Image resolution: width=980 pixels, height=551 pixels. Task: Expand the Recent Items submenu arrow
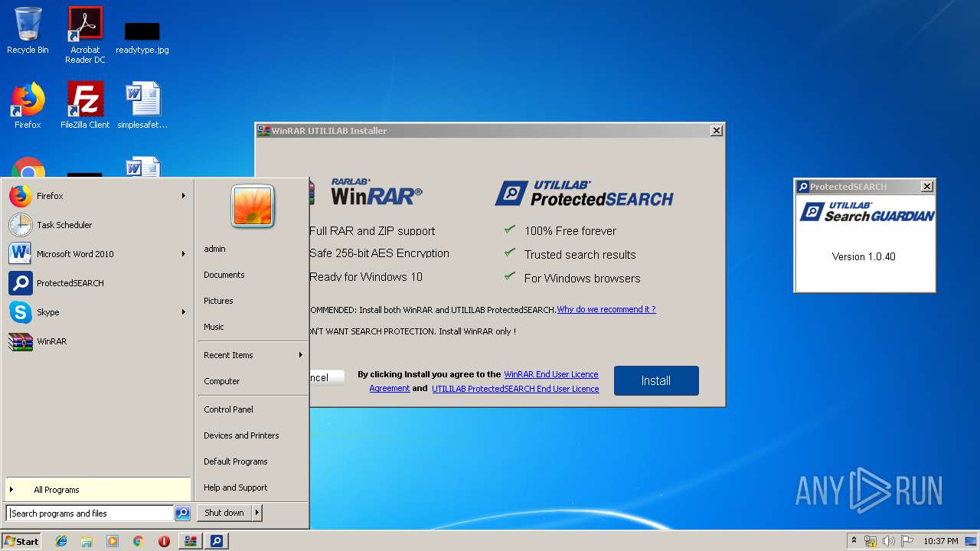(301, 355)
